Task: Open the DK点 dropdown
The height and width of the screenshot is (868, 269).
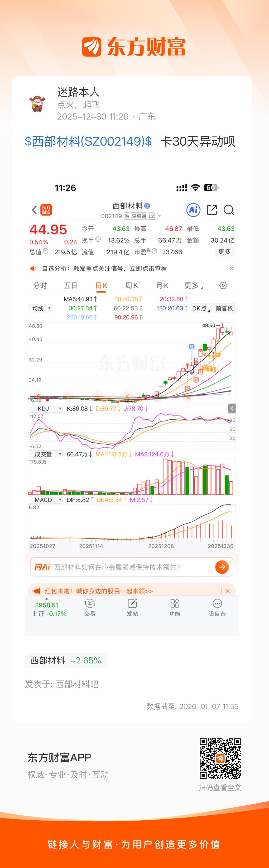Action: (x=201, y=308)
